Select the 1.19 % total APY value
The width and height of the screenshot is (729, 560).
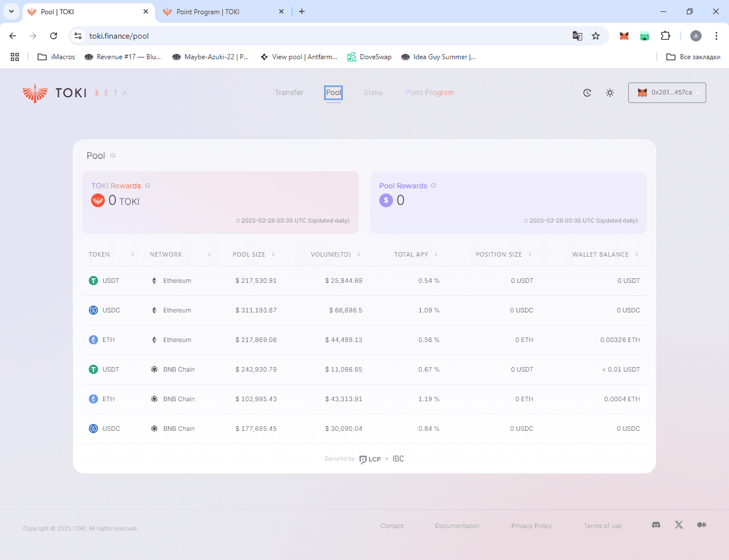pos(429,399)
